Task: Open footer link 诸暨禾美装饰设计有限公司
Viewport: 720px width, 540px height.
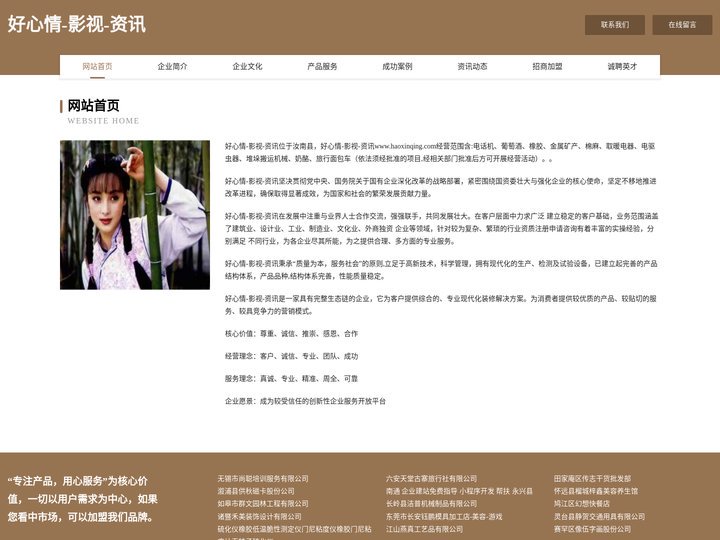Action: (x=259, y=517)
